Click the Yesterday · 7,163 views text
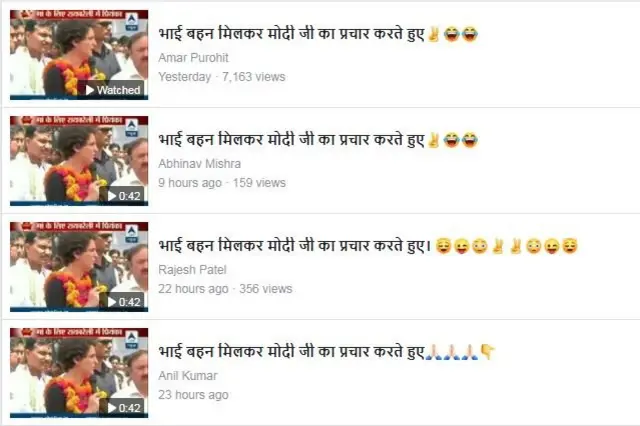Viewport: 640px width, 426px height. [222, 77]
